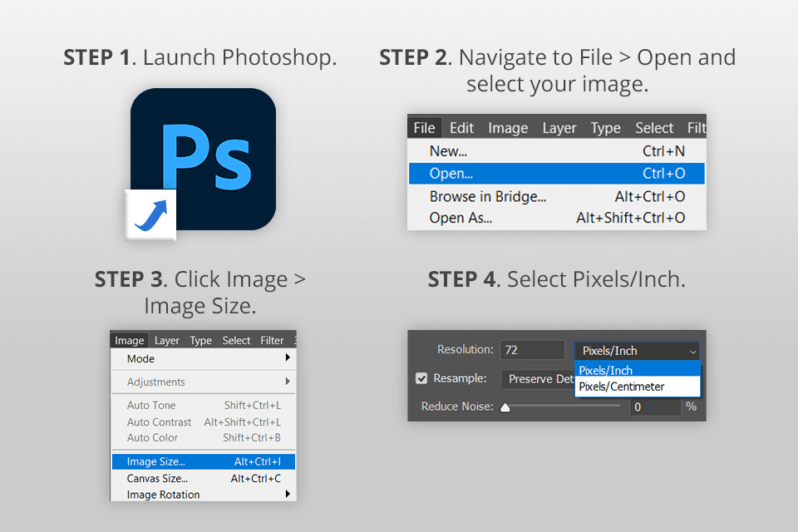798x532 pixels.
Task: Choose Auto Tone menu entry
Action: click(203, 406)
